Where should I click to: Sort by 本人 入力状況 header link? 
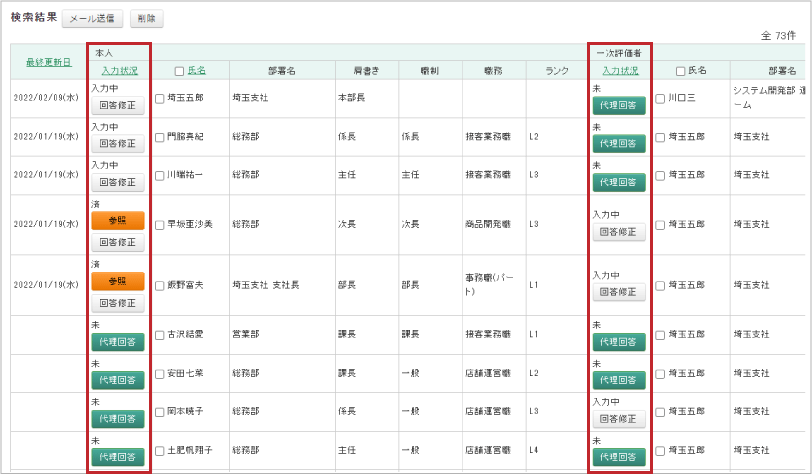point(120,71)
